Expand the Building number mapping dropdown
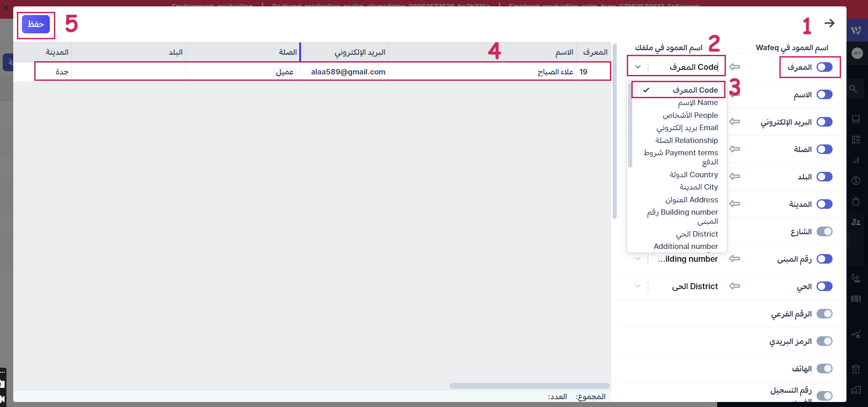Screen dimensions: 868x407 pos(638,259)
